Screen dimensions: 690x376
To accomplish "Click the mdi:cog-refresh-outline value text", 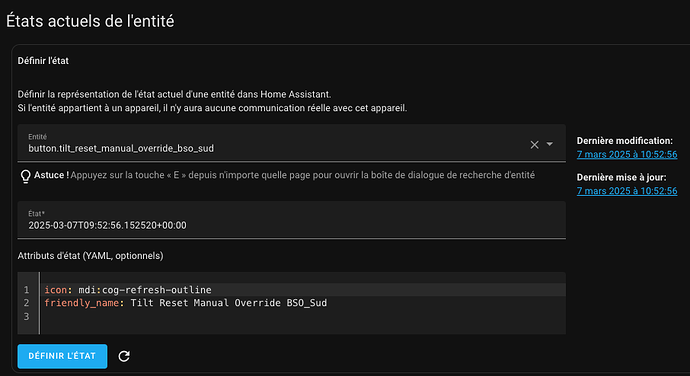I will point(145,290).
